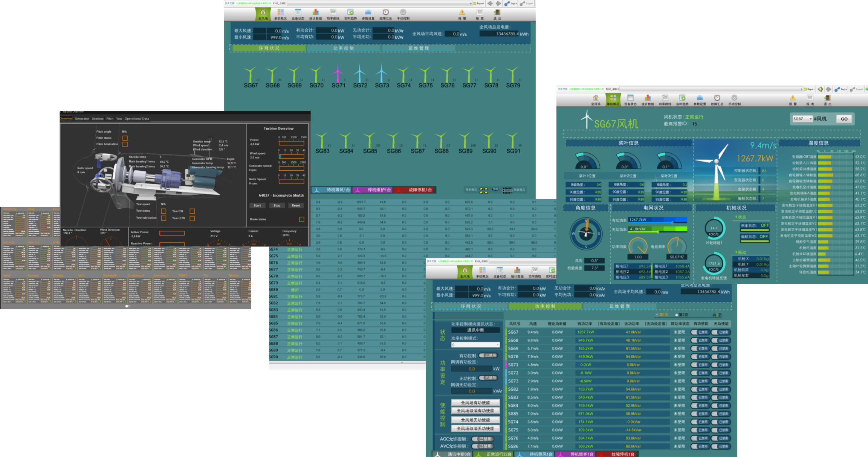This screenshot has width=868, height=457.
Task: Click SG80 维护 row in turbine list table
Action: [x=347, y=290]
